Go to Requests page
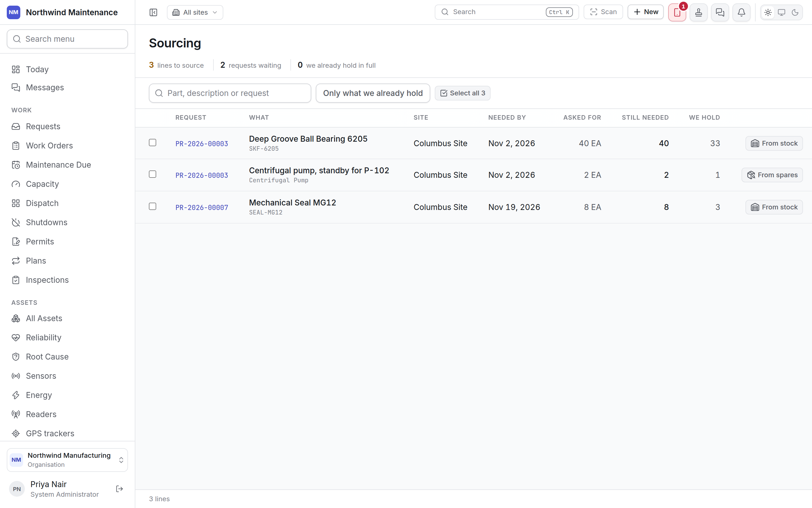The height and width of the screenshot is (508, 812). point(67,126)
